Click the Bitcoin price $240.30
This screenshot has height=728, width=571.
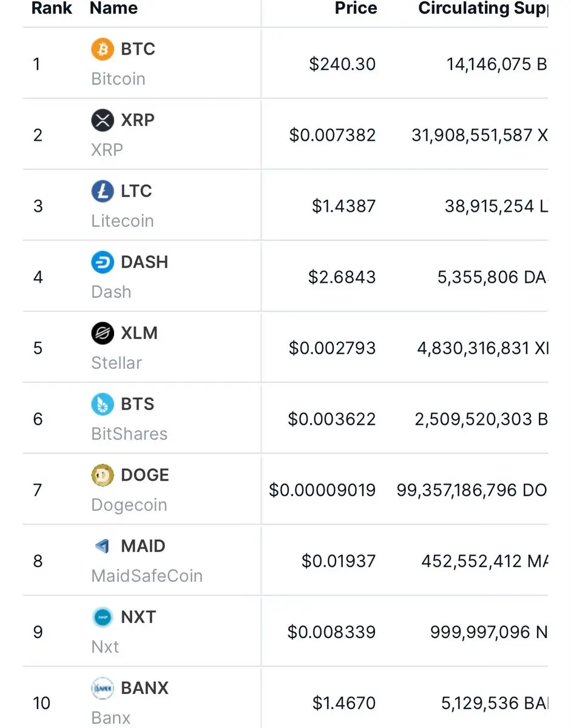pos(342,64)
